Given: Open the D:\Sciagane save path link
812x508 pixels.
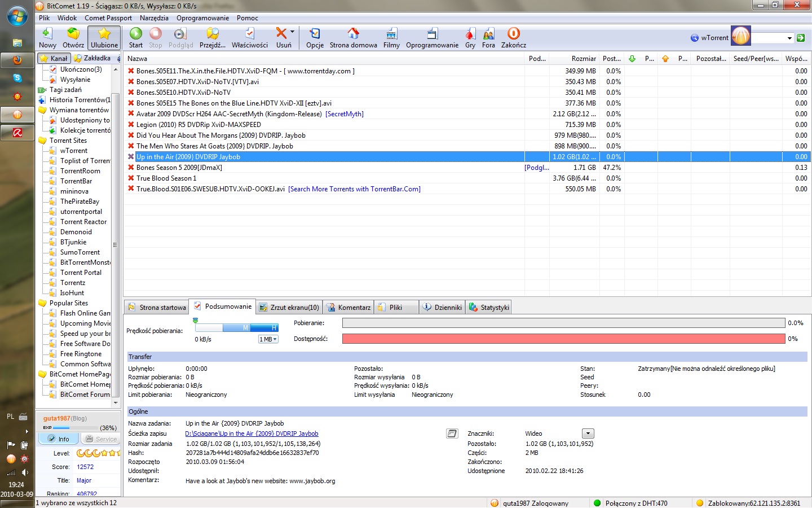Looking at the screenshot, I should click(251, 433).
